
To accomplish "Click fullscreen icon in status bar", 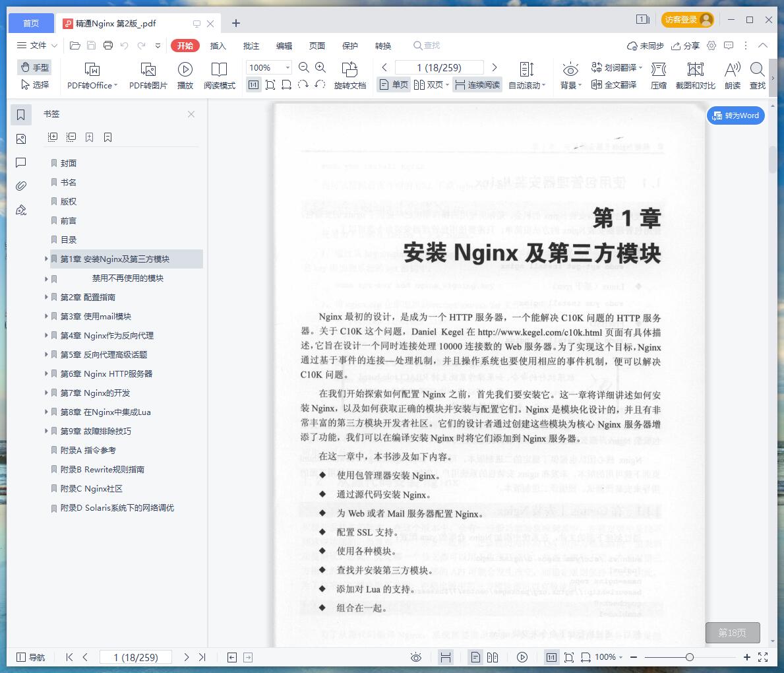I will pyautogui.click(x=763, y=657).
